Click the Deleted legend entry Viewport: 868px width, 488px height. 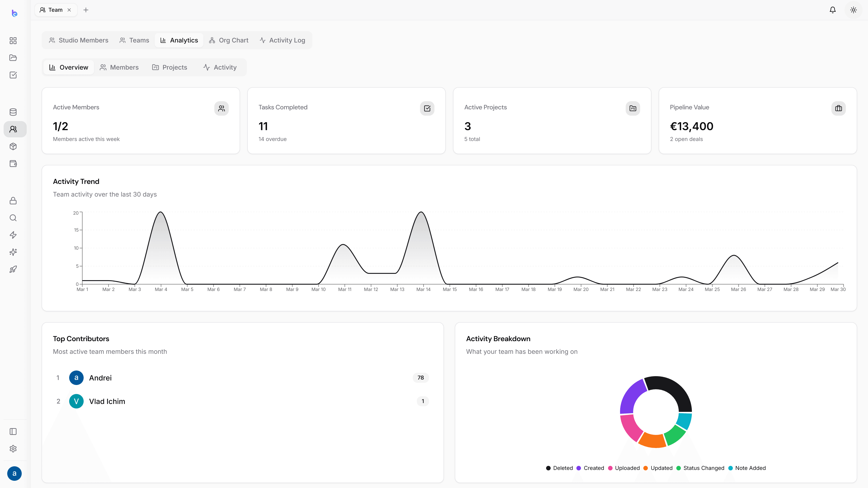coord(559,468)
